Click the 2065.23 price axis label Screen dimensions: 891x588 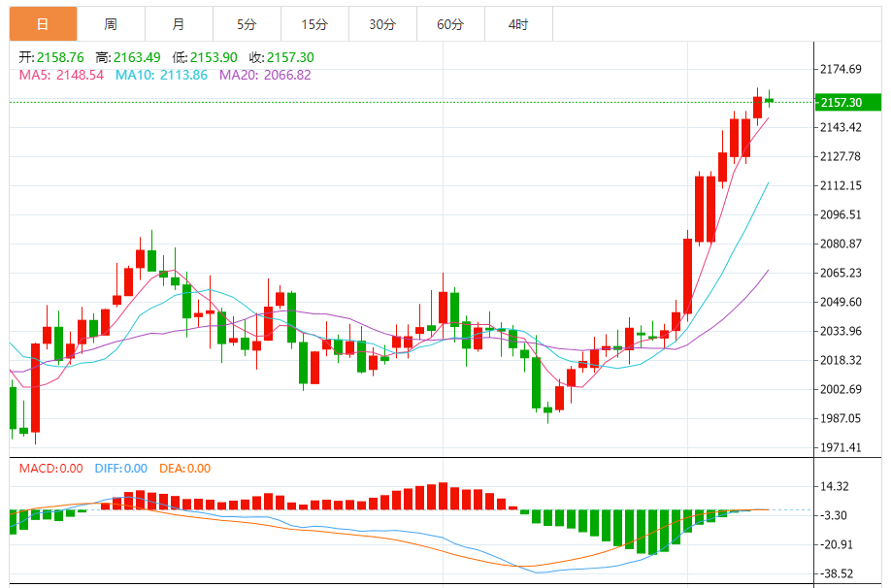(x=841, y=273)
